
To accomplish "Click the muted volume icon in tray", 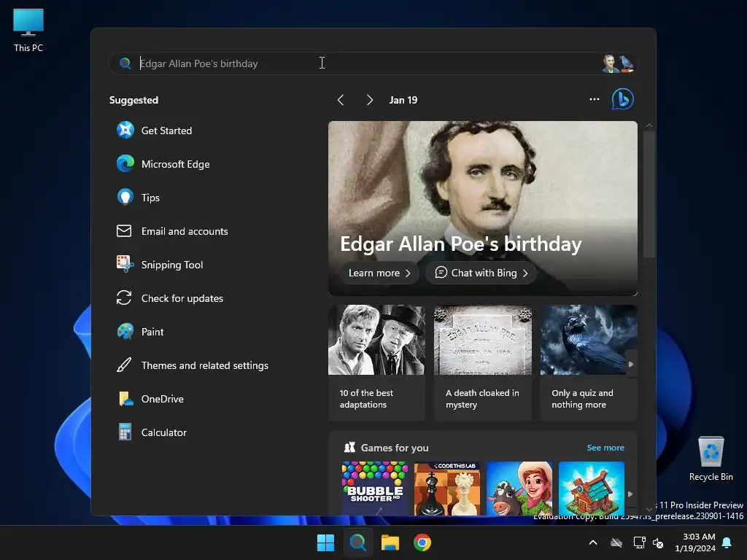I will (x=658, y=542).
